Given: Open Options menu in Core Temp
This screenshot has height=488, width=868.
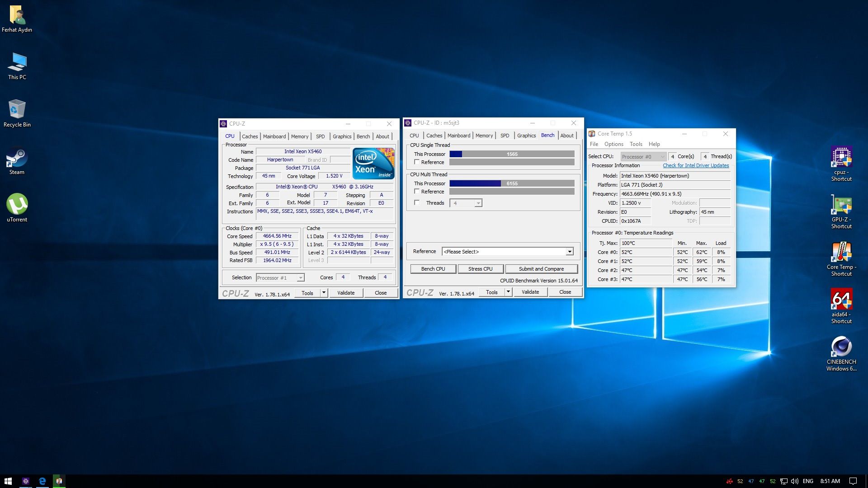Looking at the screenshot, I should click(x=613, y=144).
